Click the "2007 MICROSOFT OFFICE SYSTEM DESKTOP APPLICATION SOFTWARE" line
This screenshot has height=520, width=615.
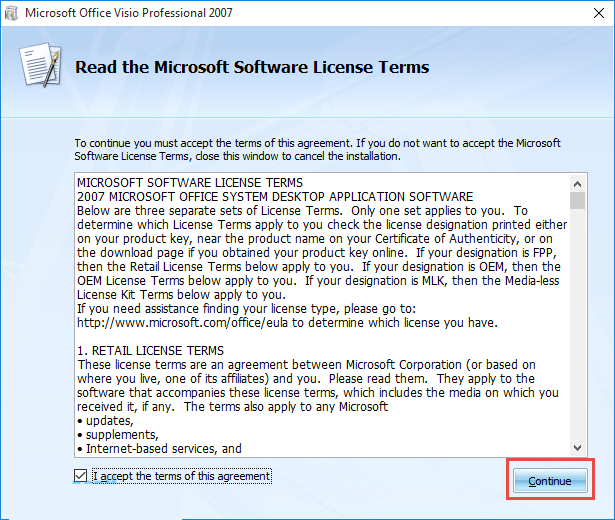coord(275,196)
